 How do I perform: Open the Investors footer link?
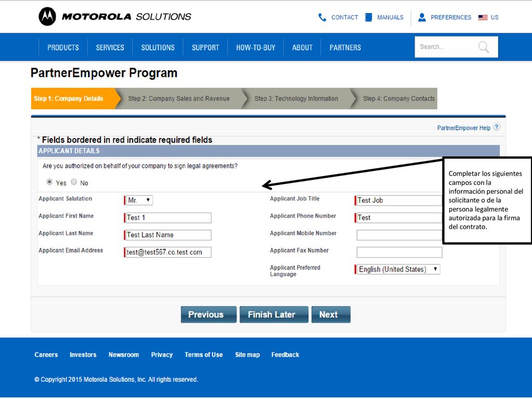(x=83, y=354)
